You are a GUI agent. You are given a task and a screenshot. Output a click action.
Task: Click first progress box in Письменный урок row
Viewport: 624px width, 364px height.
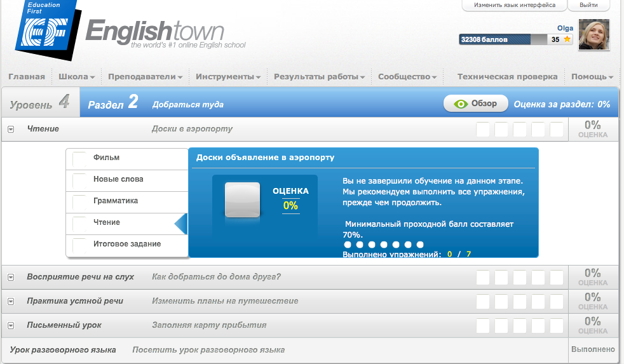483,325
